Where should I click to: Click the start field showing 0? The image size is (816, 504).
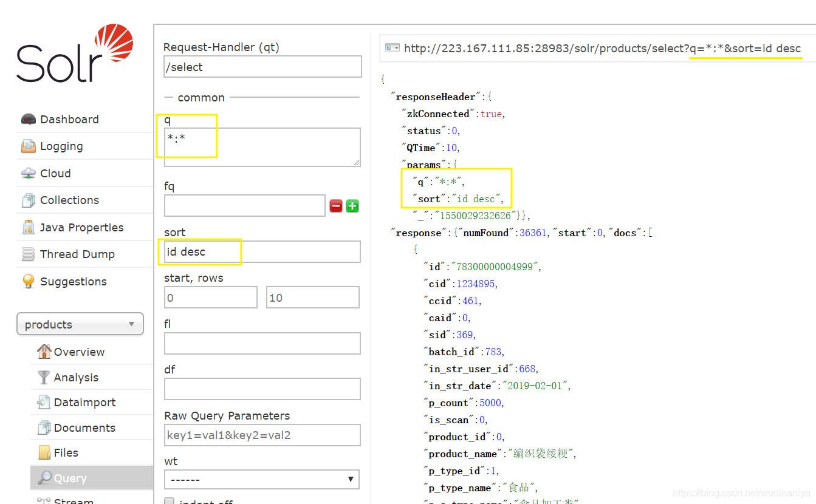[211, 298]
